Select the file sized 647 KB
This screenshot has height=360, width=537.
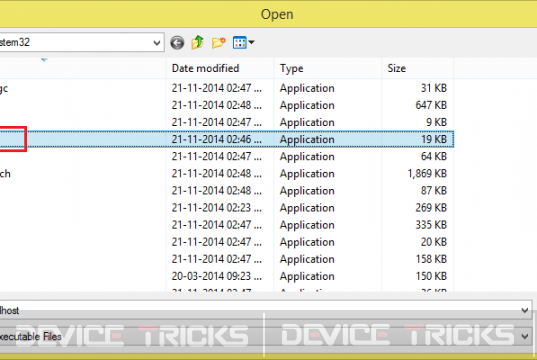227,105
